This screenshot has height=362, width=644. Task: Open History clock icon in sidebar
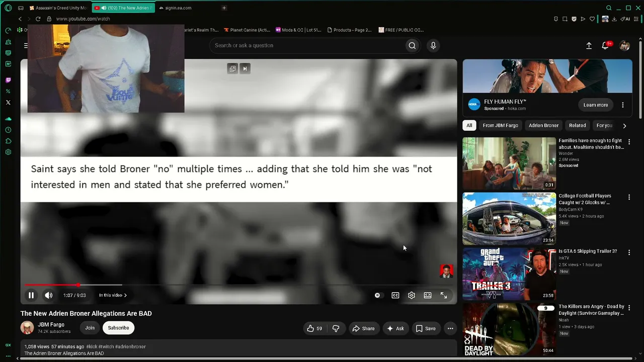coord(8,130)
